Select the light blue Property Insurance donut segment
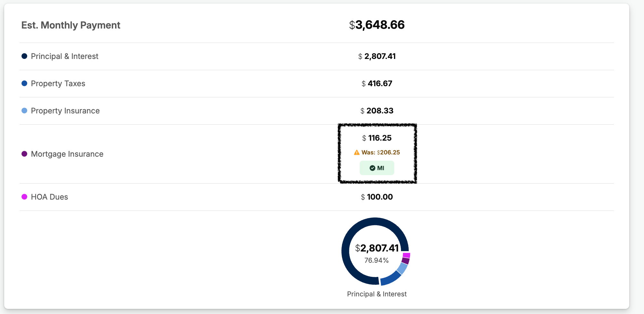This screenshot has height=314, width=644. coord(403,269)
